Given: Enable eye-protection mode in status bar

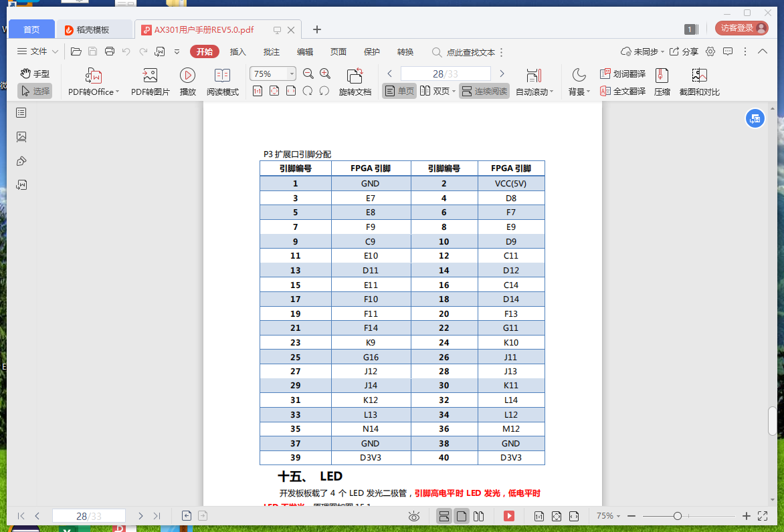Looking at the screenshot, I should (x=414, y=516).
